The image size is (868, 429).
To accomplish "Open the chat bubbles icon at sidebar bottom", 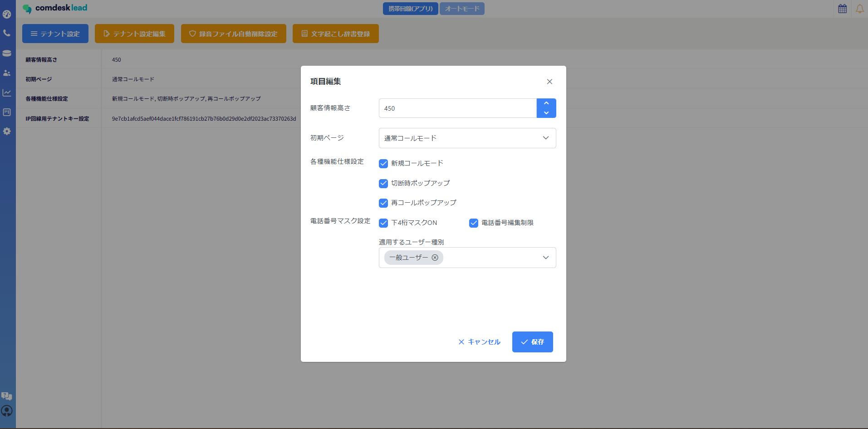I will coord(7,396).
